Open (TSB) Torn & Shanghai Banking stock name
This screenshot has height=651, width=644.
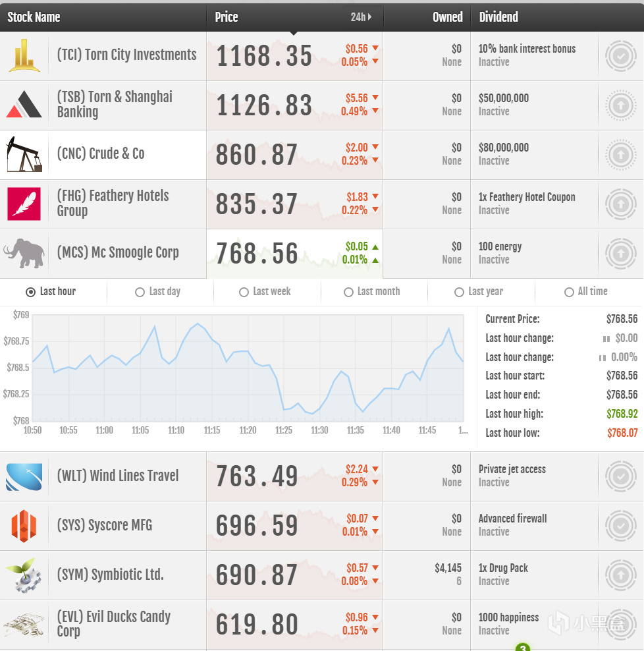pos(115,104)
